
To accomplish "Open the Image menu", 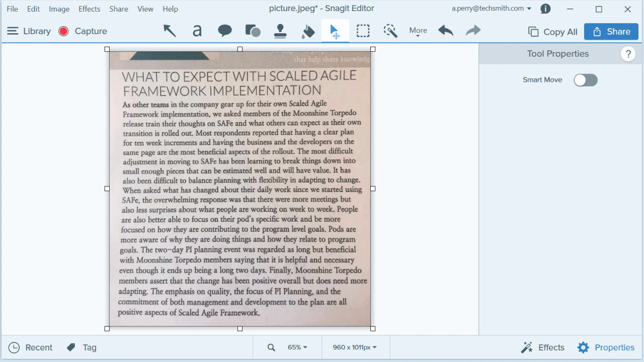I will [x=59, y=9].
